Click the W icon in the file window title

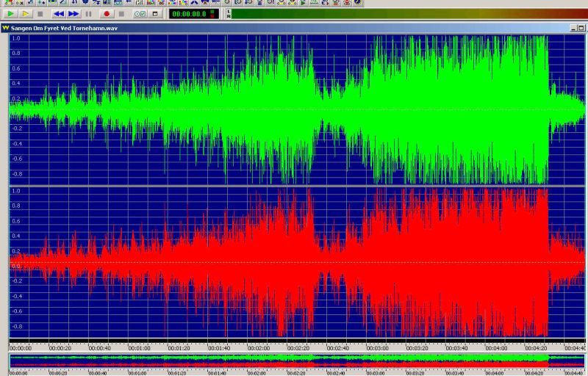[x=6, y=28]
